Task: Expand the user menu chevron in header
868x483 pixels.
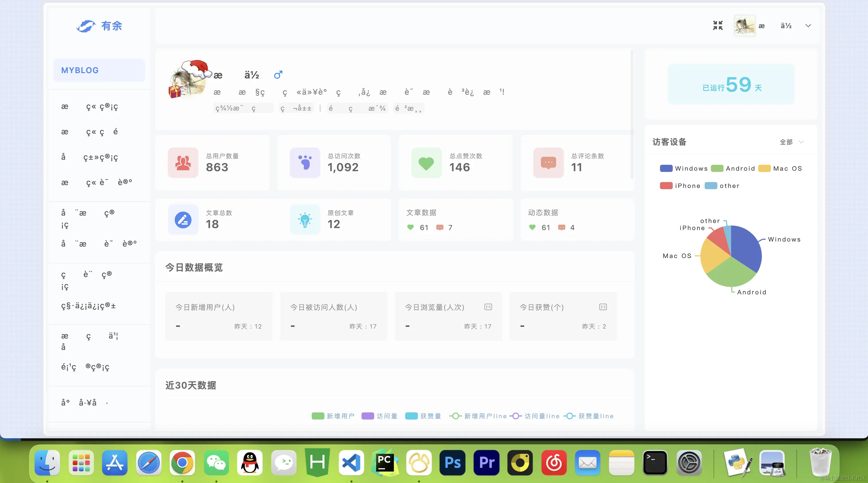Action: tap(808, 26)
